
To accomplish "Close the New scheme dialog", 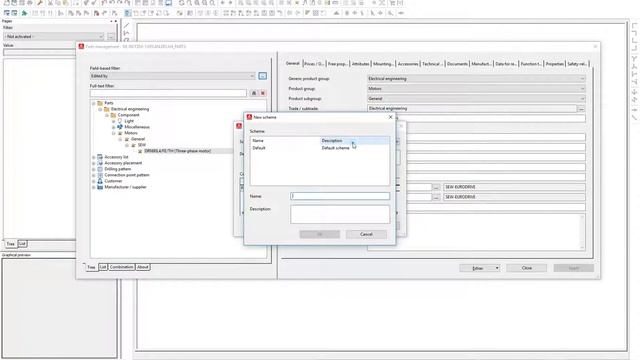I will (x=390, y=117).
